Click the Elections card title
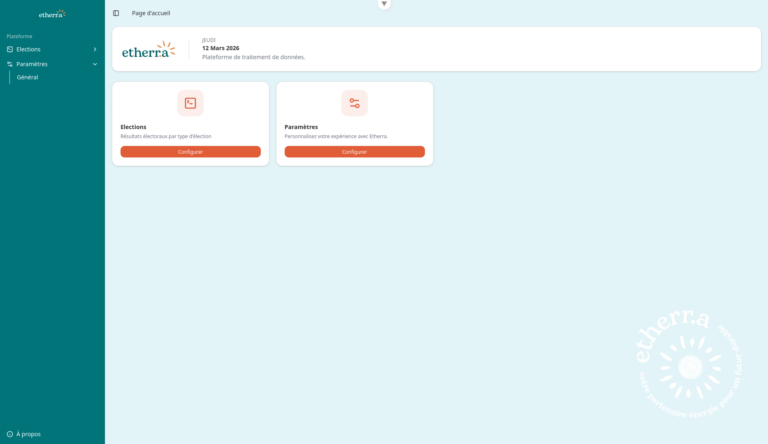The height and width of the screenshot is (444, 768). [133, 127]
